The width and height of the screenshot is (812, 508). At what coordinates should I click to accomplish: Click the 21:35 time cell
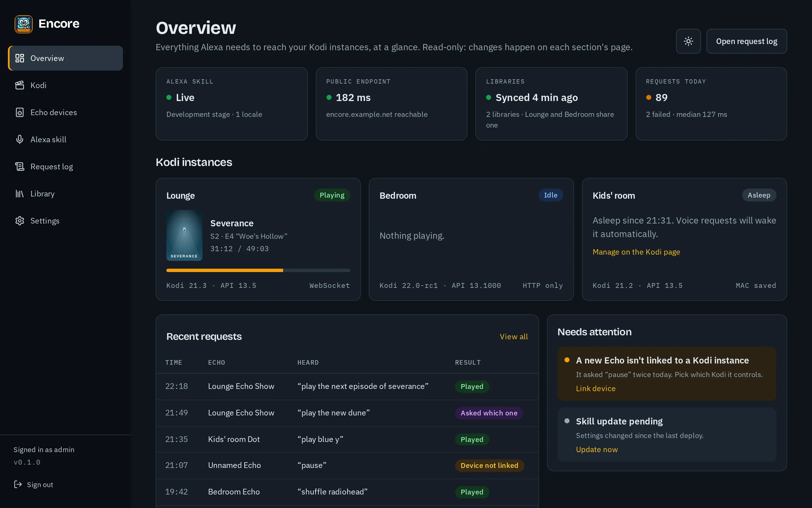tap(176, 439)
